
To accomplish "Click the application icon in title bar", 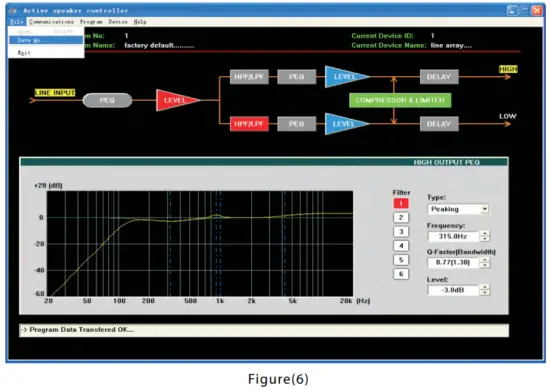I will (x=13, y=11).
